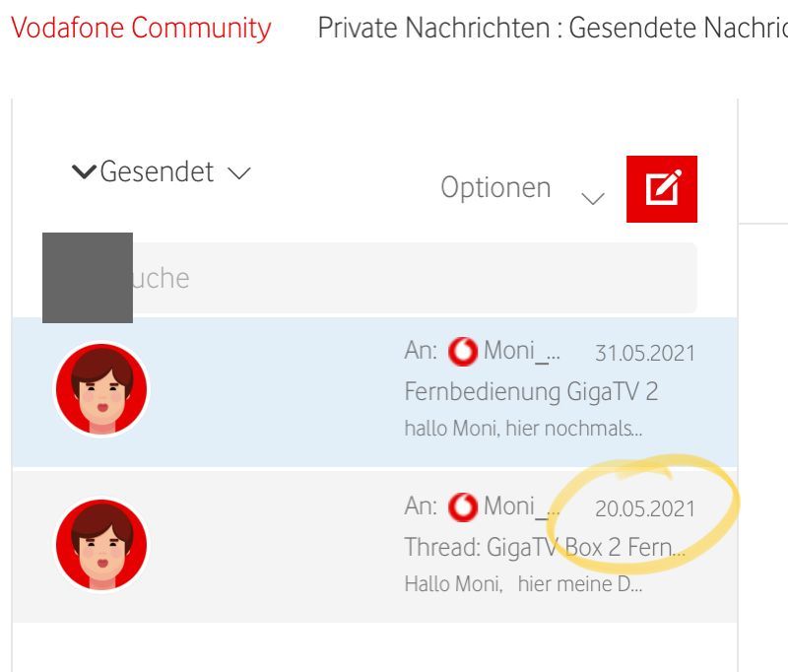788x672 pixels.
Task: Click the Vodafone logo icon in the 20.05.2021 message
Action: [462, 507]
